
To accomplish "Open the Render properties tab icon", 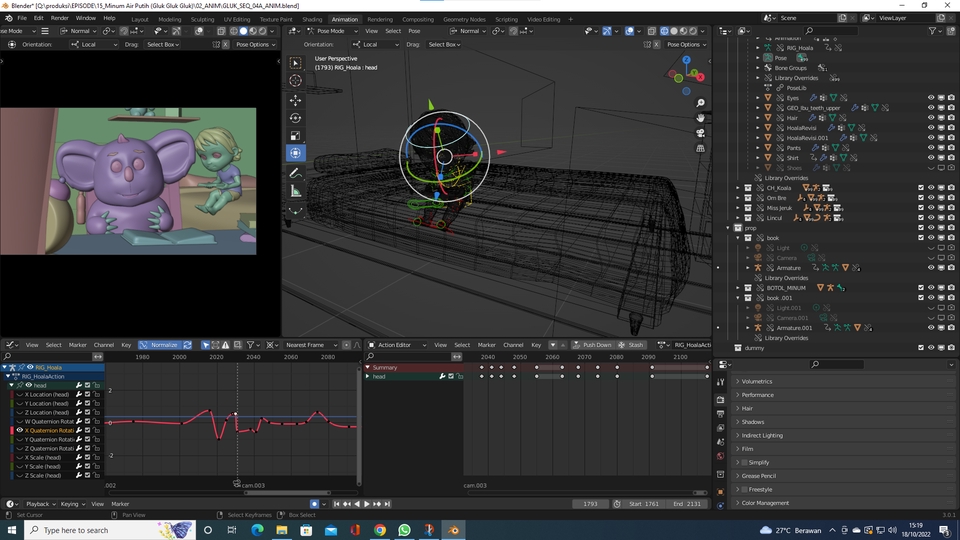I will [721, 399].
